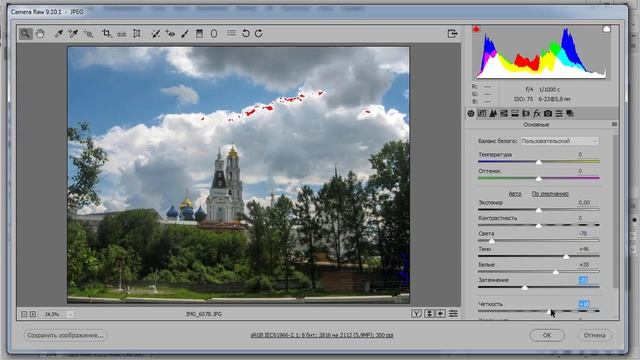Image resolution: width=640 pixels, height=360 pixels.
Task: Rotate image clockwise
Action: [259, 33]
